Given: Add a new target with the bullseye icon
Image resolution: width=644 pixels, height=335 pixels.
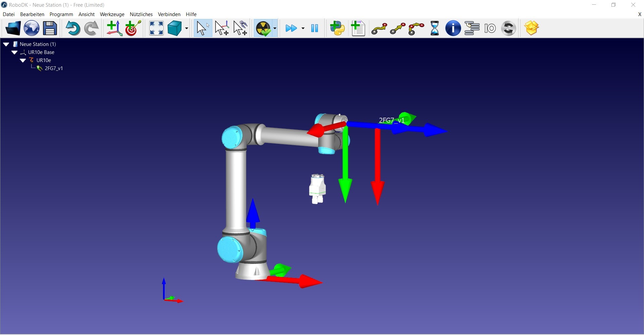Looking at the screenshot, I should click(133, 28).
